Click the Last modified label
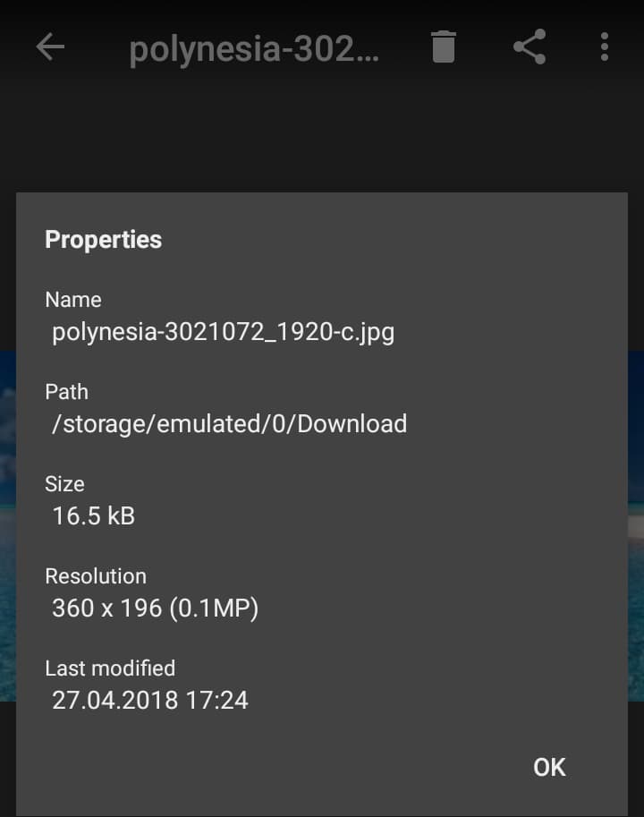Screen dimensions: 644x817 coord(110,668)
